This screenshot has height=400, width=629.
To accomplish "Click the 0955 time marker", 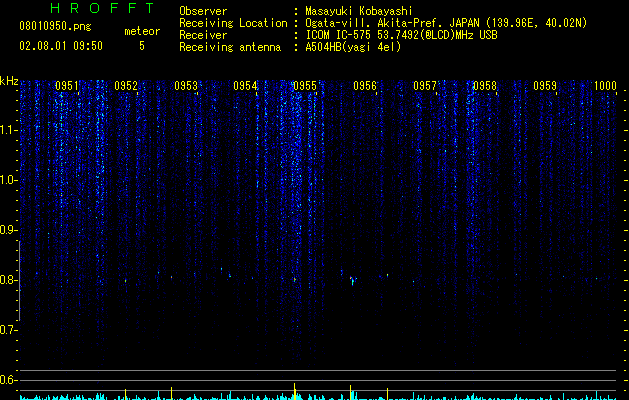I will pos(305,86).
